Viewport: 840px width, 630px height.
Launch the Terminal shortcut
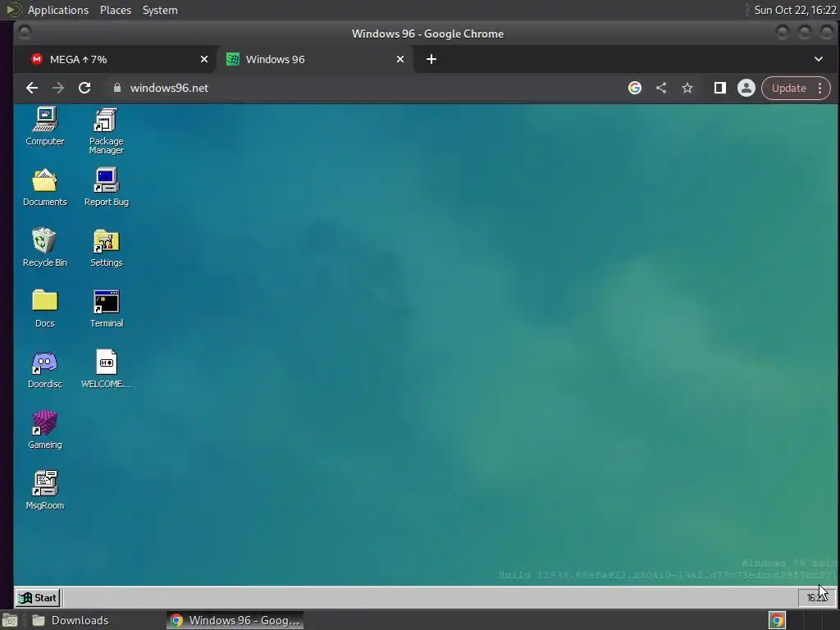(x=106, y=308)
